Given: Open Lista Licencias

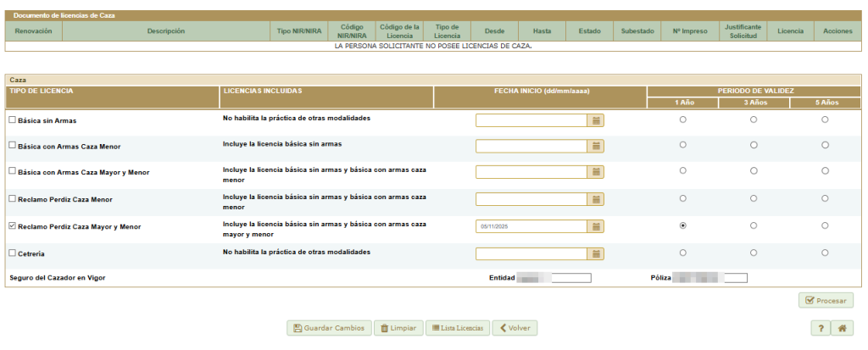Looking at the screenshot, I should [458, 328].
